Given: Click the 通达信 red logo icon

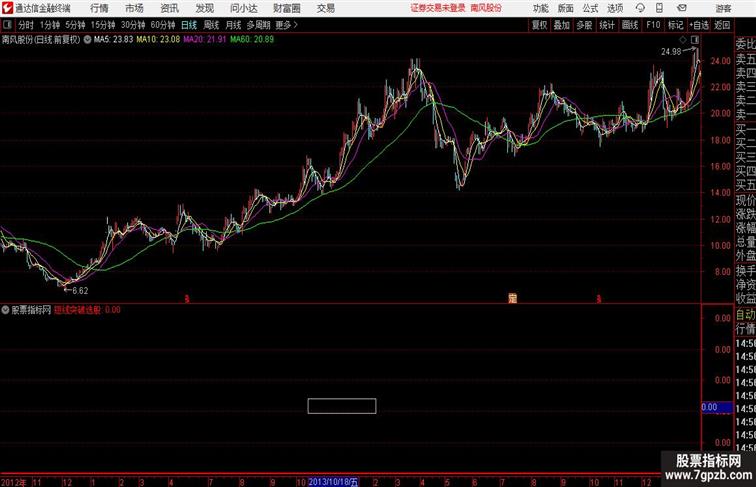Looking at the screenshot, I should coord(7,8).
